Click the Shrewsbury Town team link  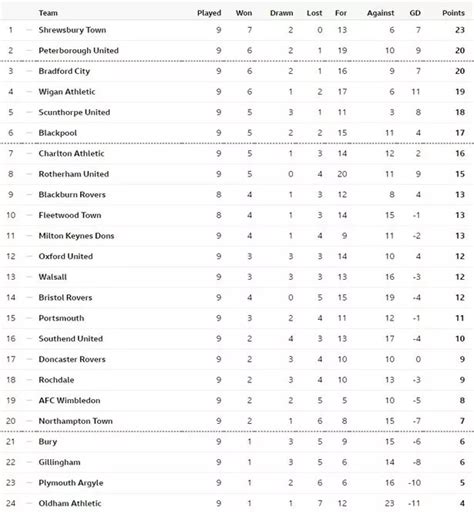click(72, 30)
